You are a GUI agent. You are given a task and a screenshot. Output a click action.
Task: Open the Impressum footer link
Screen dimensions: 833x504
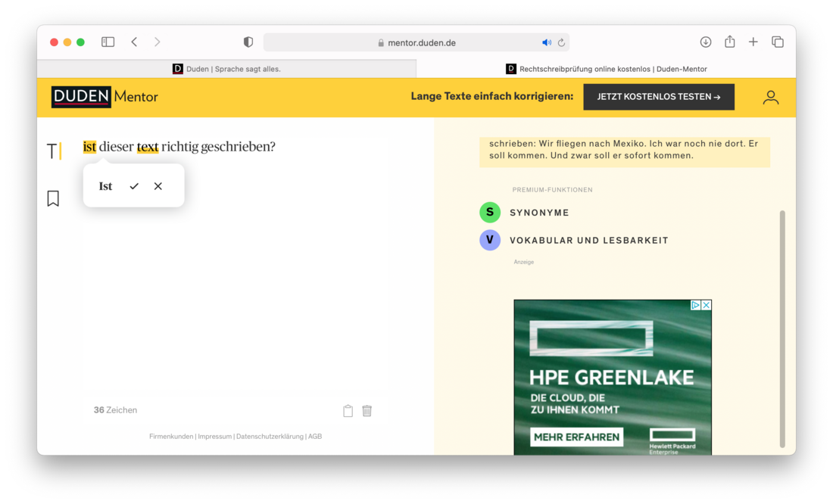pyautogui.click(x=214, y=437)
